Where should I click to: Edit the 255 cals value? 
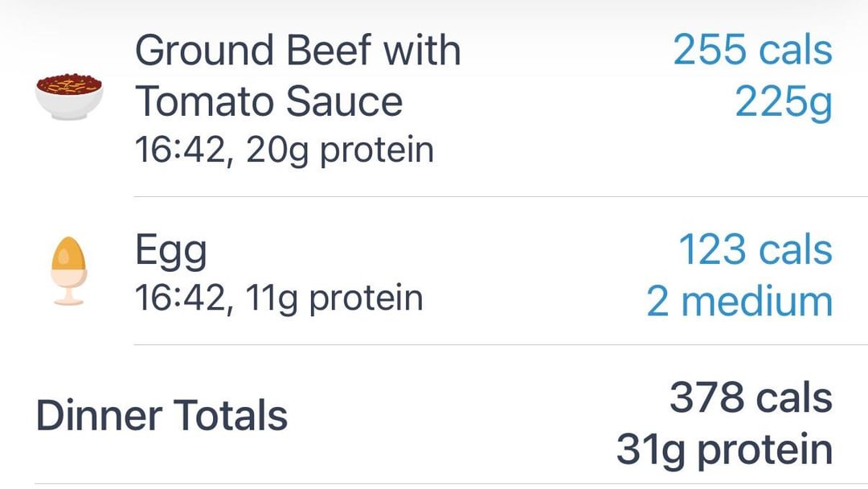pos(752,50)
